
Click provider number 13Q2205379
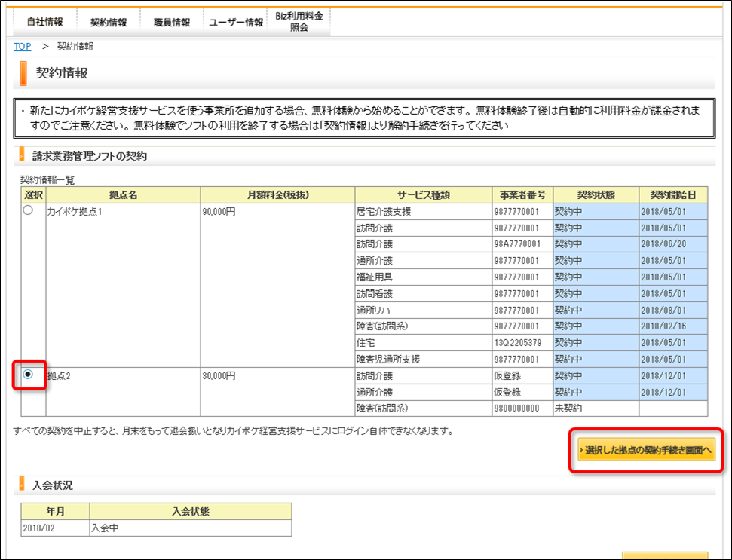(517, 342)
